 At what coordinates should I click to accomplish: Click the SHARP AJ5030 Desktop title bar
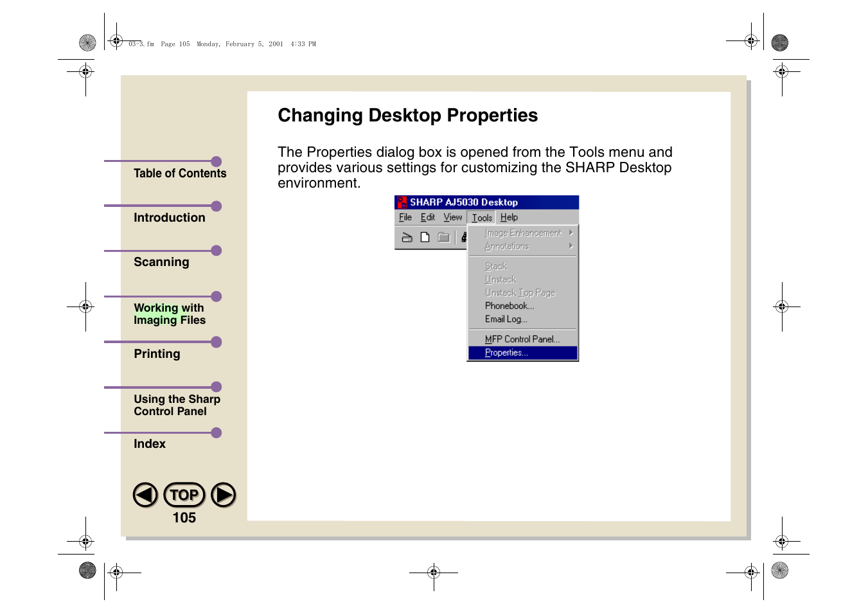[x=486, y=202]
